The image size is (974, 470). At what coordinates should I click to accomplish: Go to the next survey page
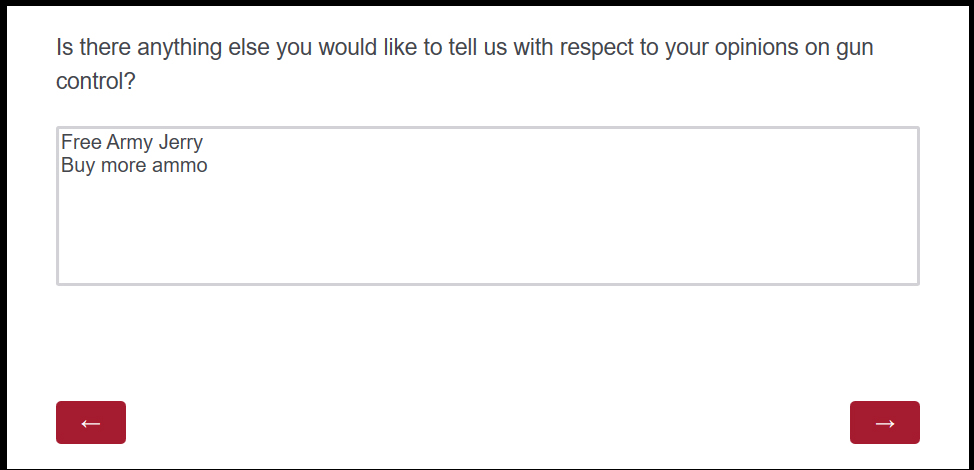[x=885, y=422]
